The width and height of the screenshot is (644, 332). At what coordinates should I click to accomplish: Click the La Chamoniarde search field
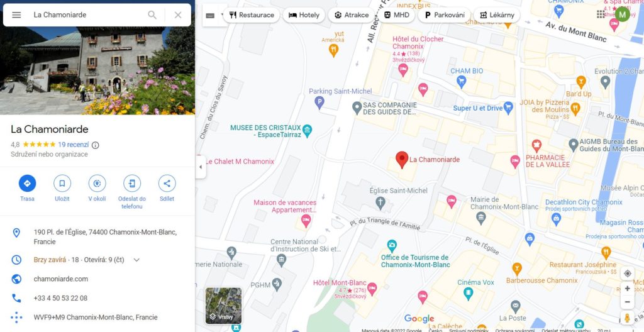[86, 15]
